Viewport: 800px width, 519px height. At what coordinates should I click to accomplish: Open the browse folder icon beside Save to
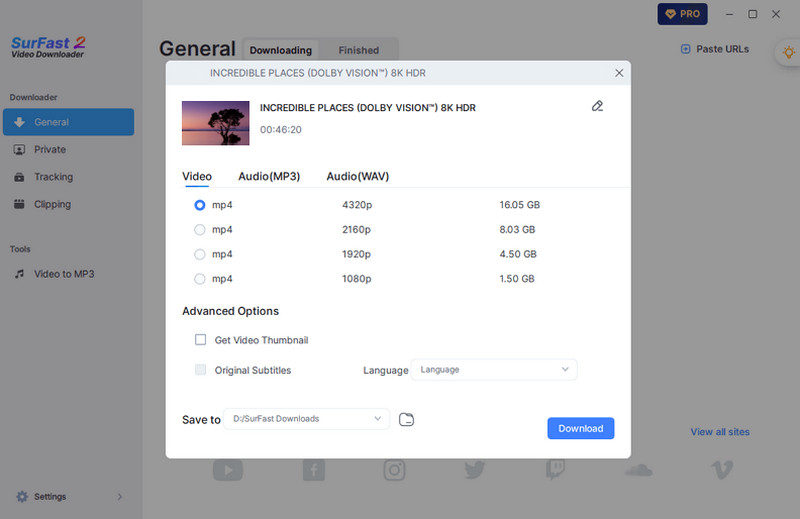tap(406, 419)
